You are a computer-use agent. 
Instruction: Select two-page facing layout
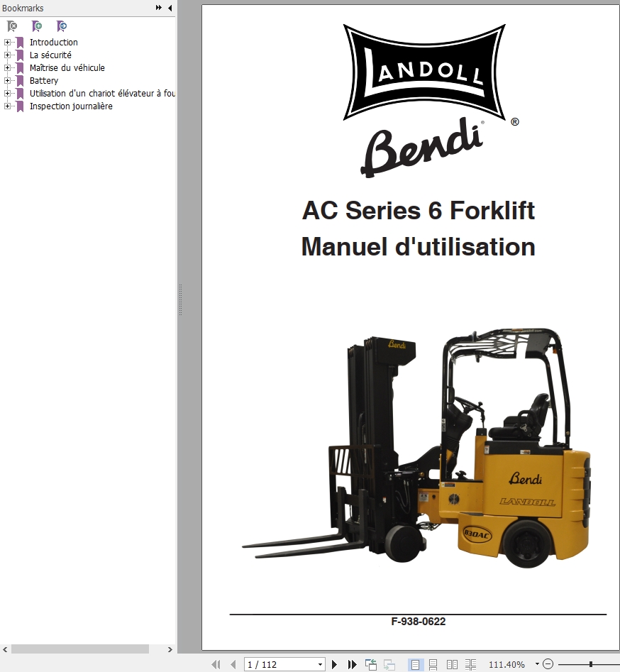point(452,664)
